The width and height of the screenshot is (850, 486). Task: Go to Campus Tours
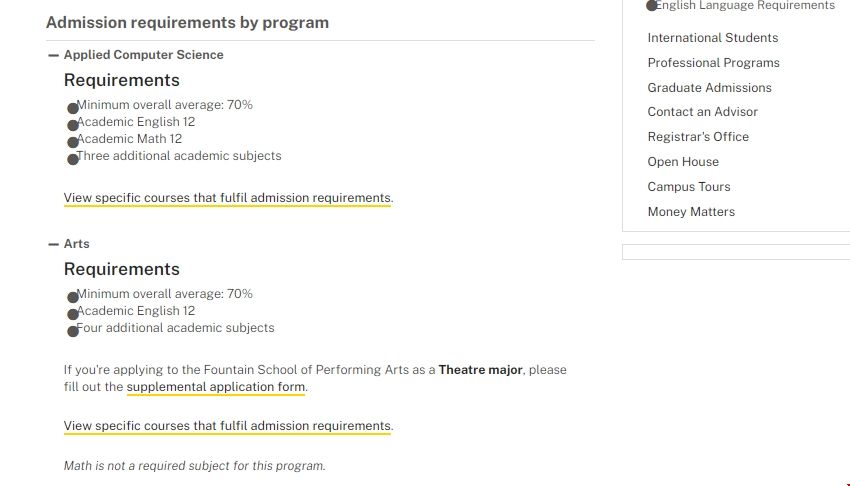[688, 187]
